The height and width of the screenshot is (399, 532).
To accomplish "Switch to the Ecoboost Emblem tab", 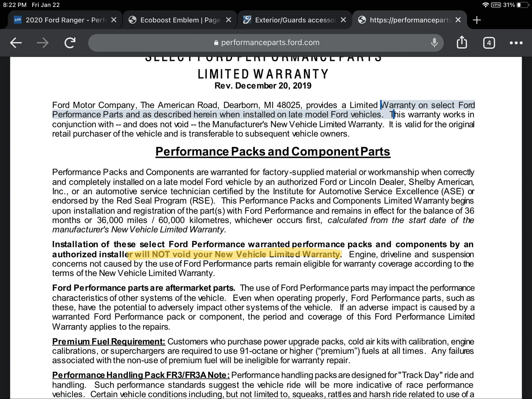I will (180, 20).
